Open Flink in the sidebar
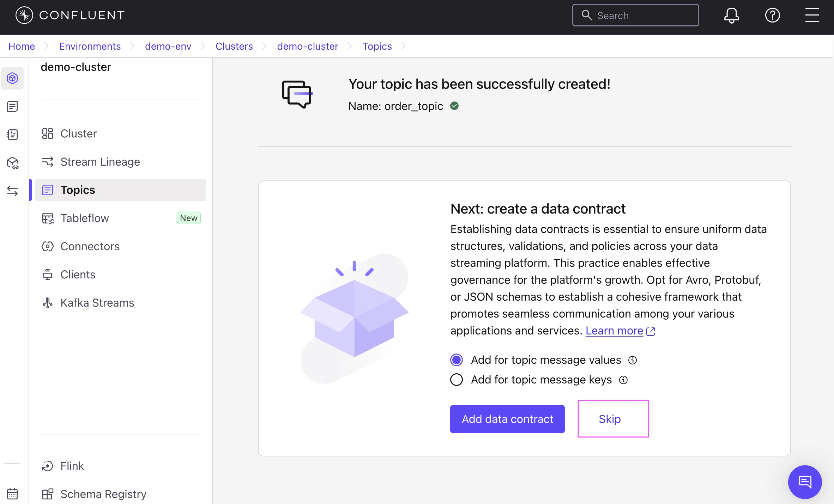This screenshot has width=834, height=504. [121, 466]
